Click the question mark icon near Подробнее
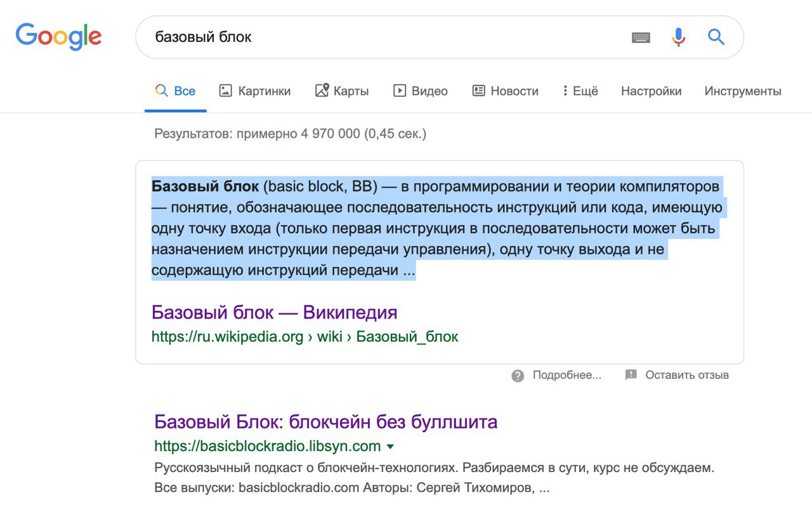This screenshot has width=812, height=514. click(x=518, y=376)
